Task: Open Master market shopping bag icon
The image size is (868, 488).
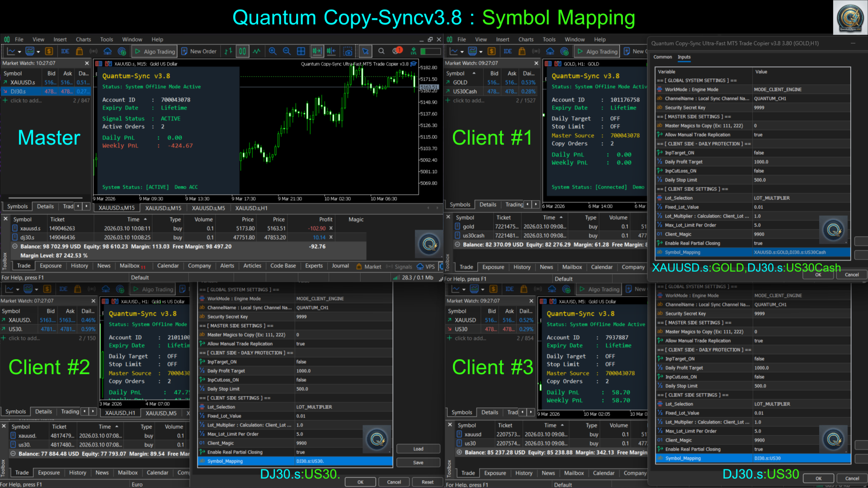Action: (80, 52)
